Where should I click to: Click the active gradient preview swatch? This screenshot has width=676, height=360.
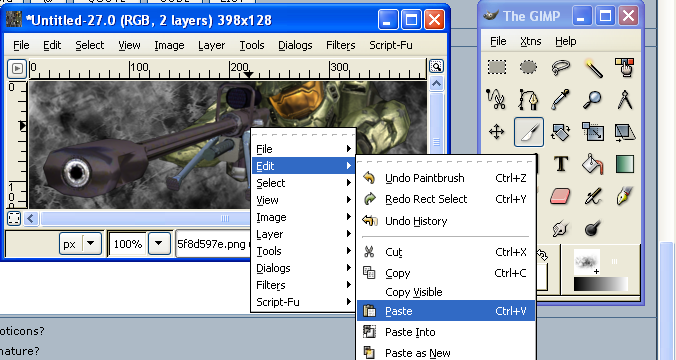coord(601,284)
